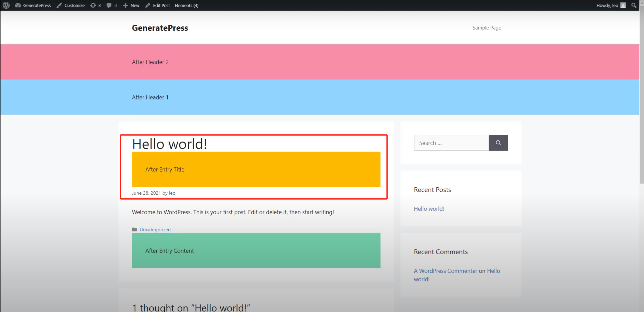Click the New plus icon
Viewport: 644px width, 312px height.
[125, 5]
